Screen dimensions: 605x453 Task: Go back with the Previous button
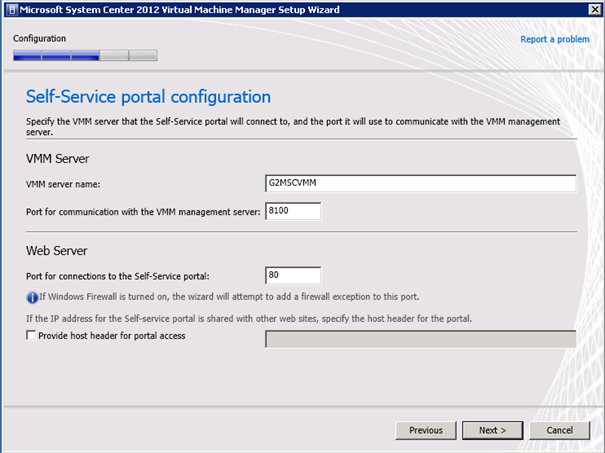[426, 430]
